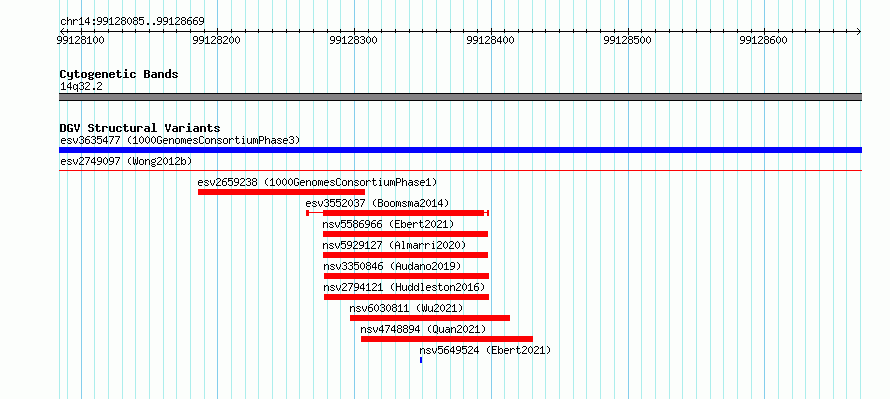This screenshot has width=890, height=399.
Task: Click the nsv3350846 red variant bar
Action: point(406,276)
